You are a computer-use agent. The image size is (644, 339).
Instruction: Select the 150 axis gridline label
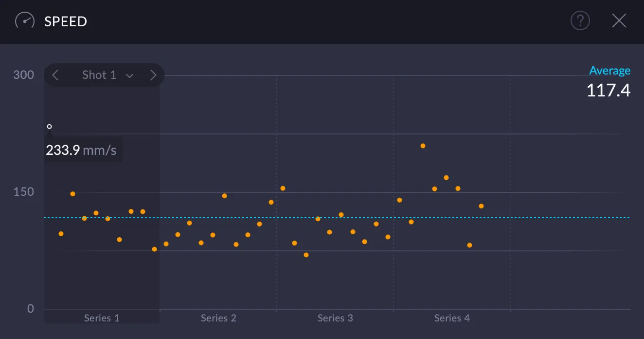click(23, 192)
